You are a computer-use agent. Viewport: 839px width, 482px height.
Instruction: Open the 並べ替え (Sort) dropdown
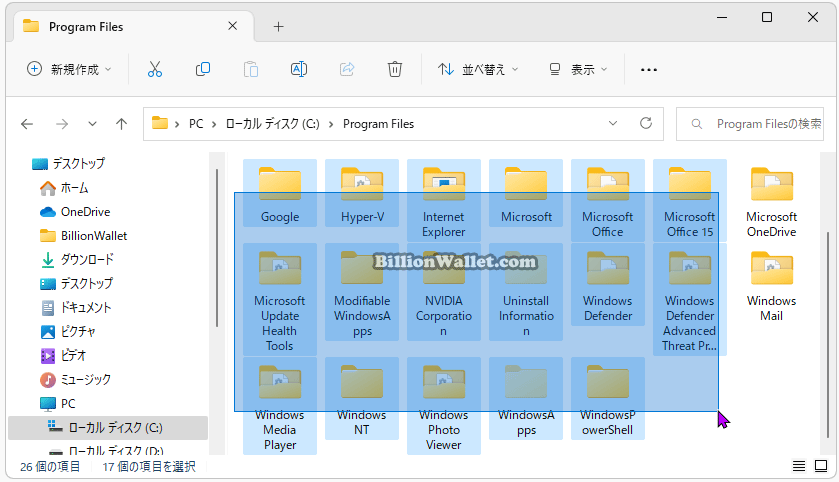(x=478, y=70)
